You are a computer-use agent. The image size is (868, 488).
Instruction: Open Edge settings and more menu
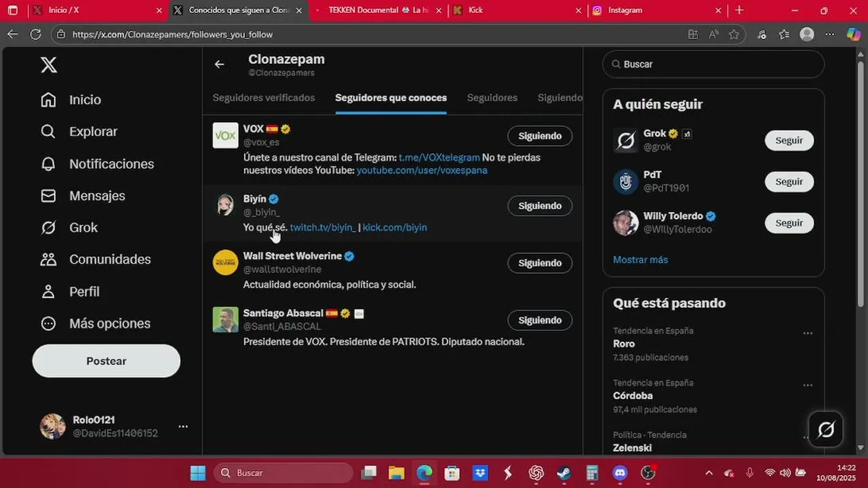coord(829,34)
